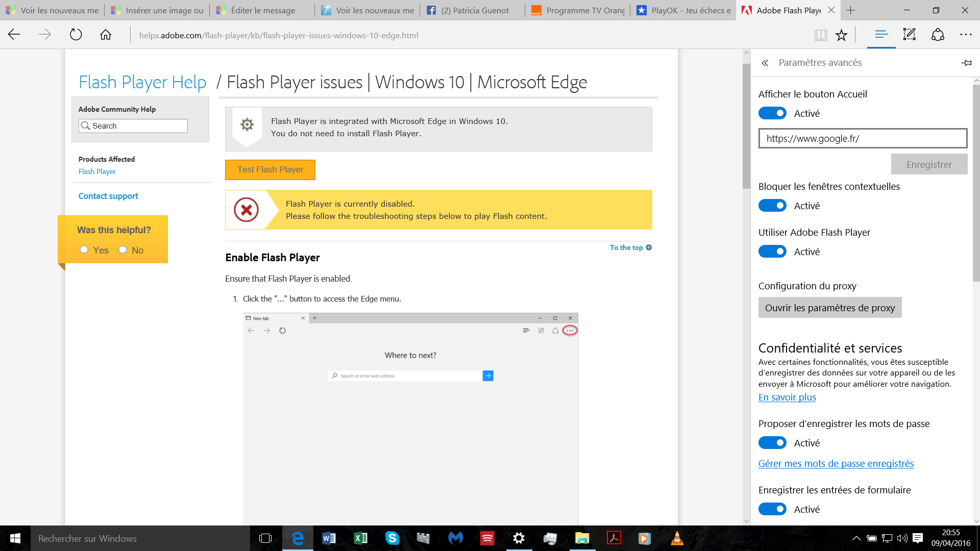The image size is (980, 551).
Task: Open the Share icon in toolbar
Action: tap(938, 35)
